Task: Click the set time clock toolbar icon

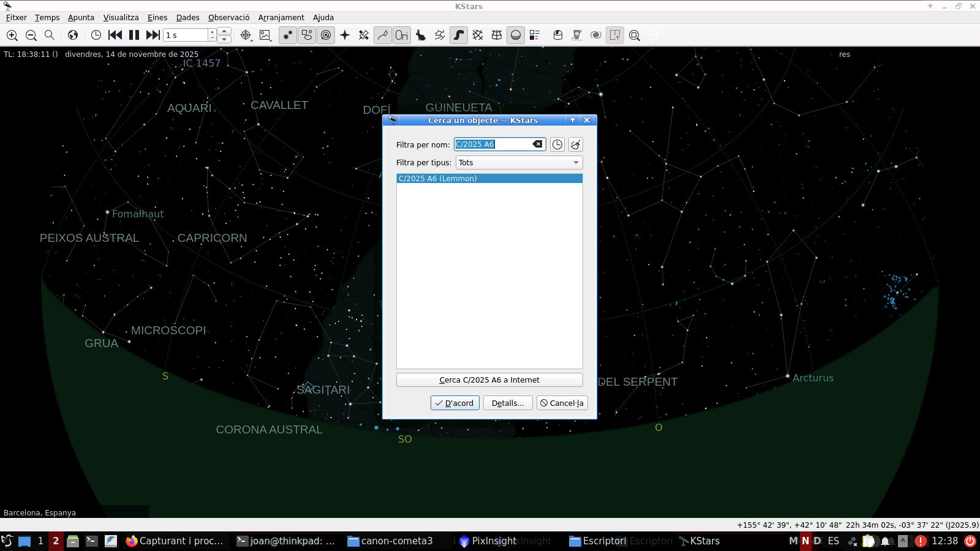Action: point(96,36)
